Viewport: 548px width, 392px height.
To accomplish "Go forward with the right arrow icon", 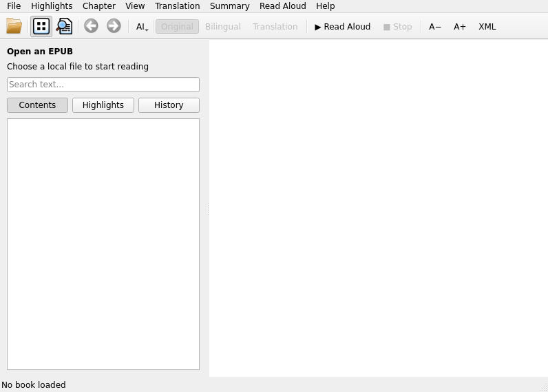I will coord(114,26).
